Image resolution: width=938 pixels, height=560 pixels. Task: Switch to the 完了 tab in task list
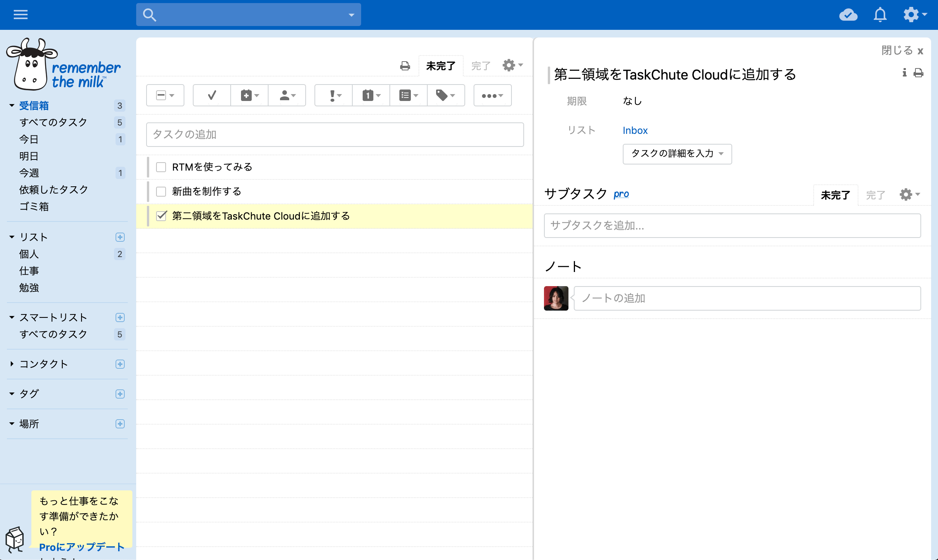click(x=480, y=66)
